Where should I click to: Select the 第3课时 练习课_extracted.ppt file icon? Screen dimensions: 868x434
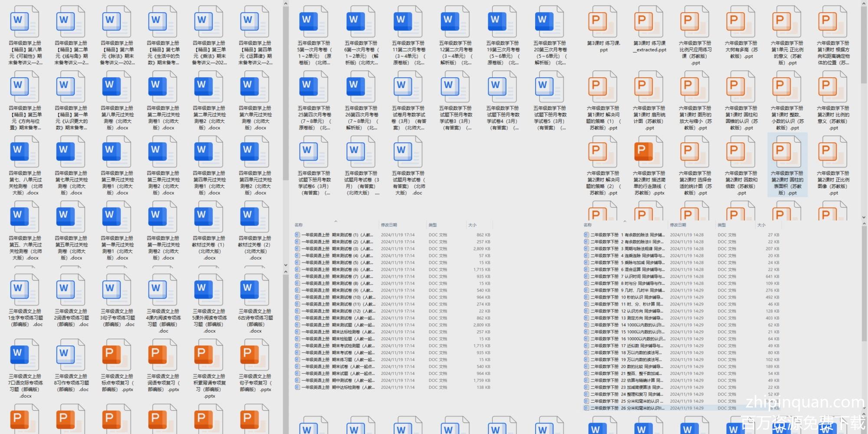(x=649, y=23)
